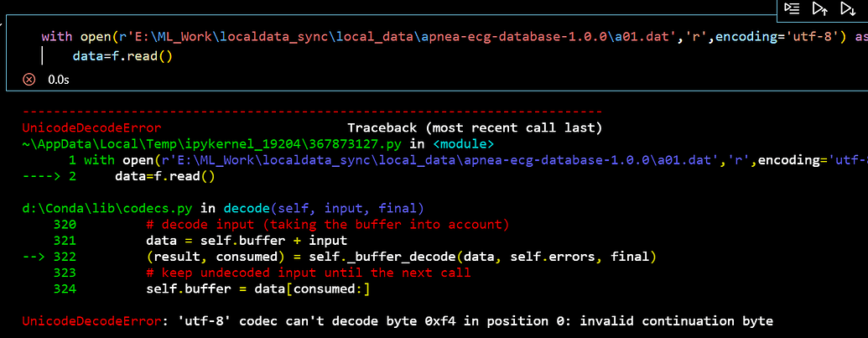The height and width of the screenshot is (338, 868).
Task: Click the red cell error status icon
Action: [x=29, y=79]
